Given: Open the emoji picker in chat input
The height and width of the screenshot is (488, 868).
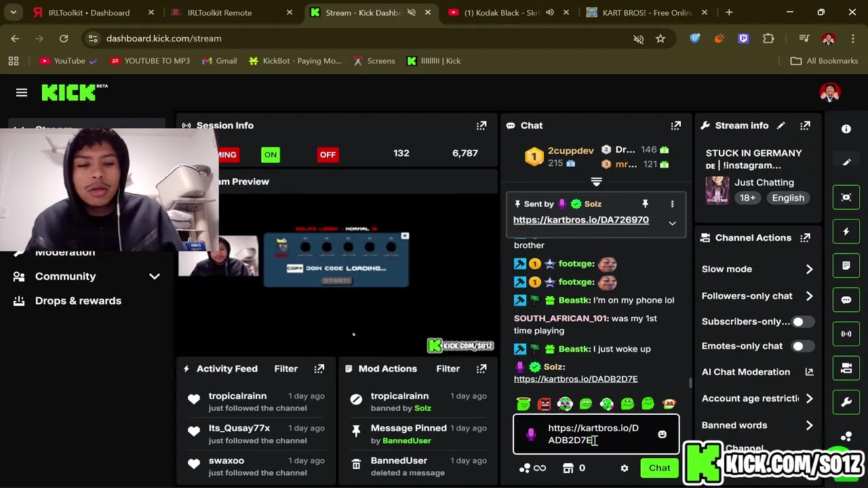Looking at the screenshot, I should (663, 434).
